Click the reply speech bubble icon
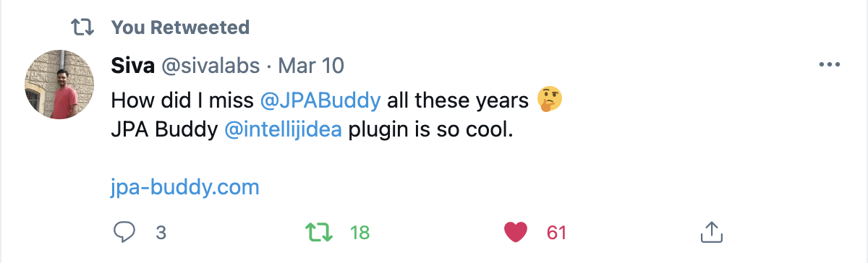The height and width of the screenshot is (263, 868). tap(125, 232)
